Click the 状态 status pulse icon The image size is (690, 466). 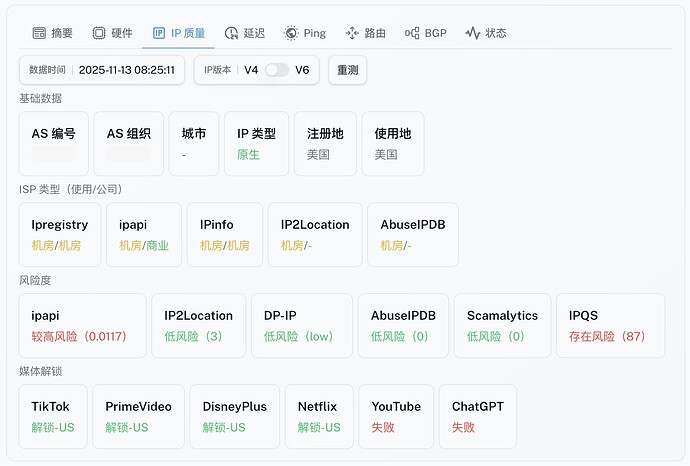(473, 33)
